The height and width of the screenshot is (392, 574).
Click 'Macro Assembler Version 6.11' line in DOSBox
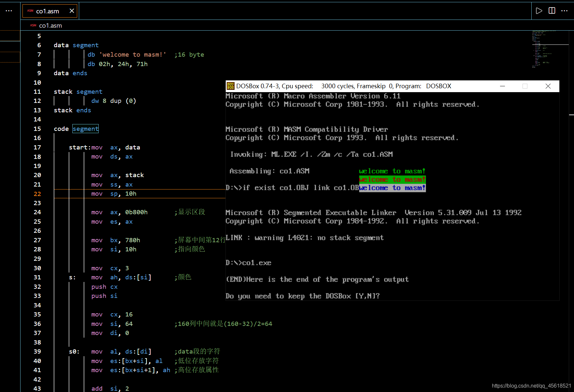(313, 96)
